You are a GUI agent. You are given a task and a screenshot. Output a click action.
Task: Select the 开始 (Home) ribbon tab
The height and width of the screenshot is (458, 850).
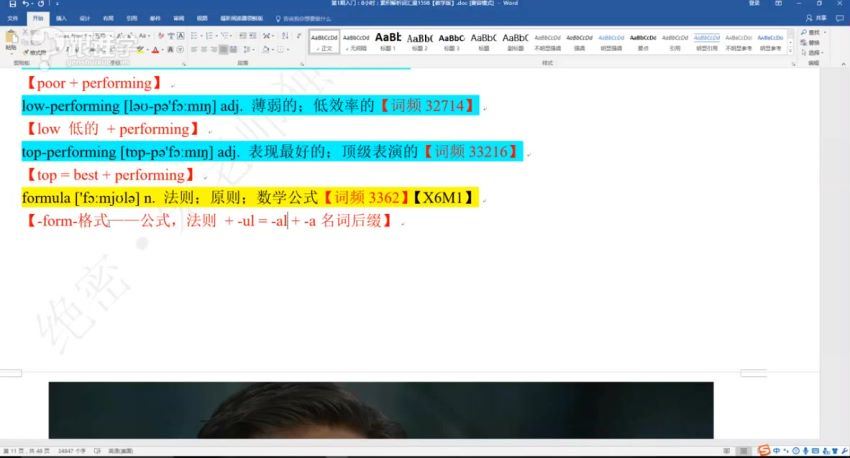click(x=37, y=18)
